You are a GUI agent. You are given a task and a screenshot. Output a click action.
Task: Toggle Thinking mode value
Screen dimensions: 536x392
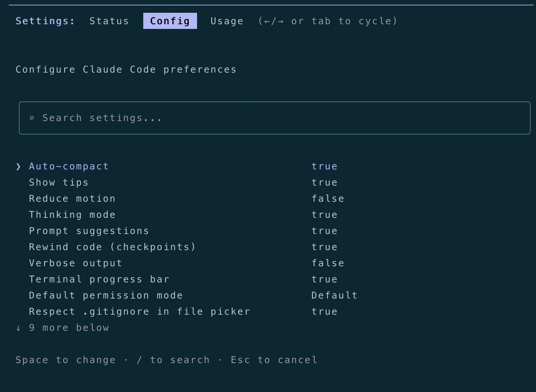pyautogui.click(x=324, y=215)
